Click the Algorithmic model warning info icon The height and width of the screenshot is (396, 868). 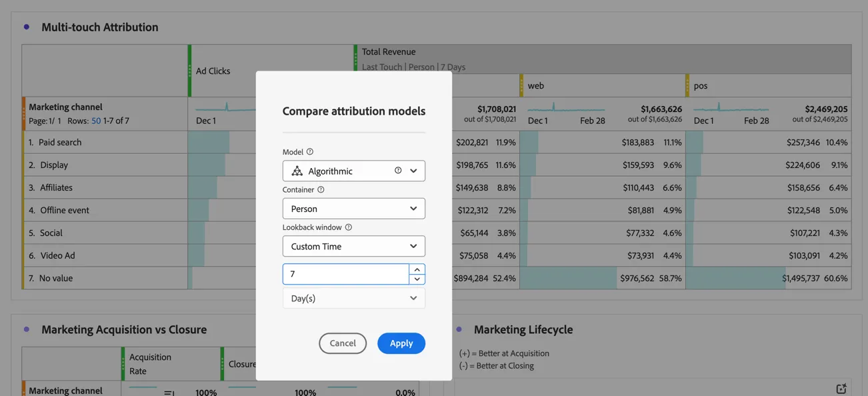pyautogui.click(x=398, y=171)
